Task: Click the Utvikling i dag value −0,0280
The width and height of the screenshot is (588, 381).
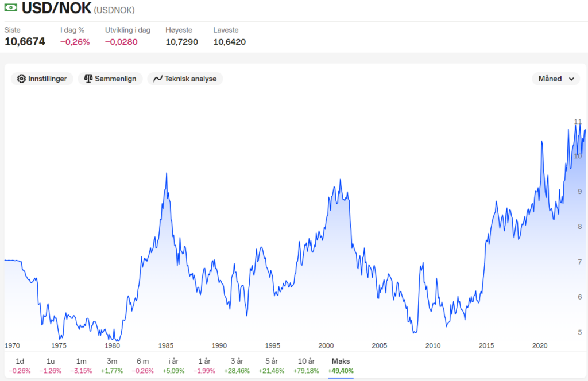Action: pyautogui.click(x=121, y=42)
